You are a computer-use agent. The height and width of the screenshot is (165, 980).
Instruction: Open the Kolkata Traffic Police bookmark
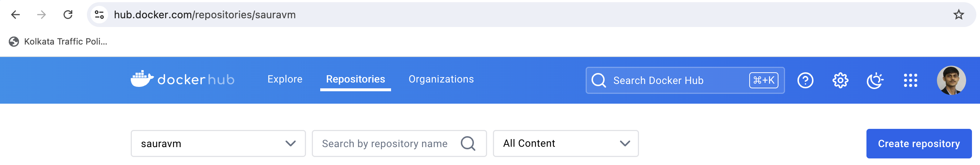(x=58, y=42)
